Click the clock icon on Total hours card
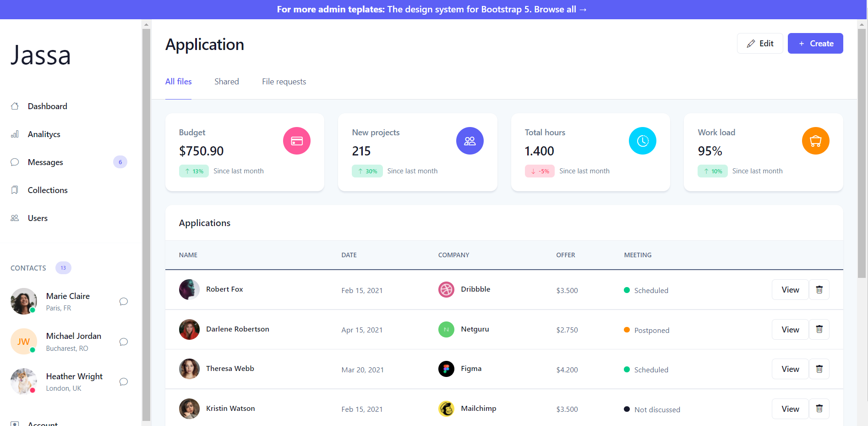 [643, 141]
